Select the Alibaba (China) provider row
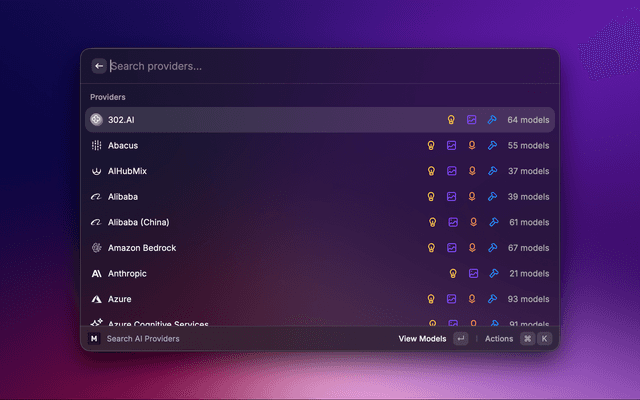This screenshot has width=640, height=400. 140,222
